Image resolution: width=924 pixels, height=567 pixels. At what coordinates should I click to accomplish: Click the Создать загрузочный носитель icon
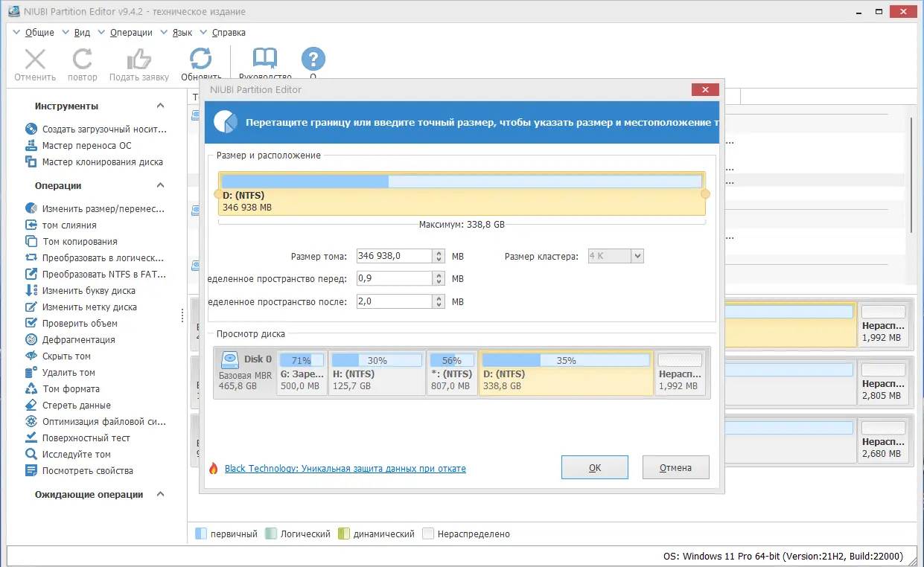31,129
